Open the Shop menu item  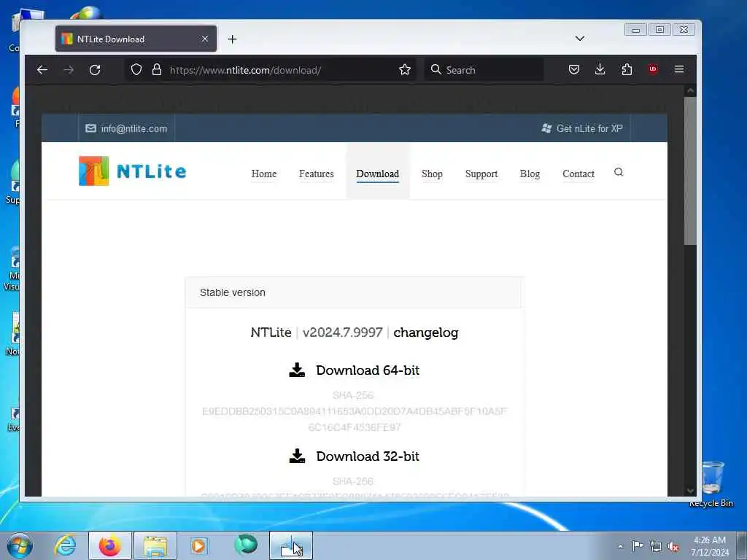click(432, 174)
